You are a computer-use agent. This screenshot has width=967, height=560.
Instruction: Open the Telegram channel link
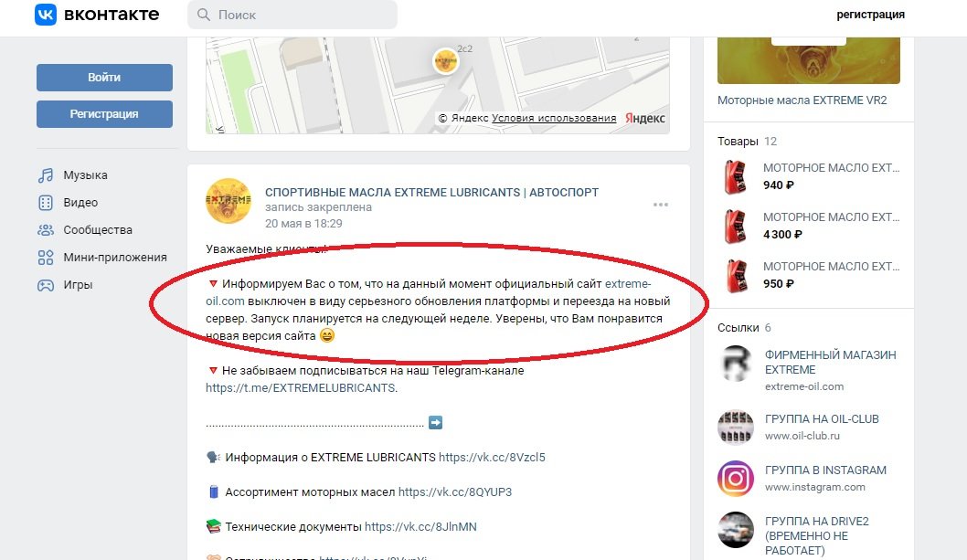[302, 388]
